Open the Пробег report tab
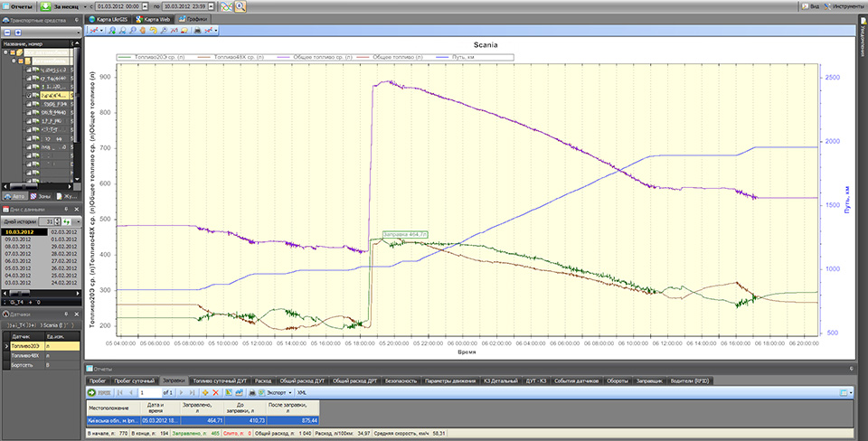 pos(98,380)
